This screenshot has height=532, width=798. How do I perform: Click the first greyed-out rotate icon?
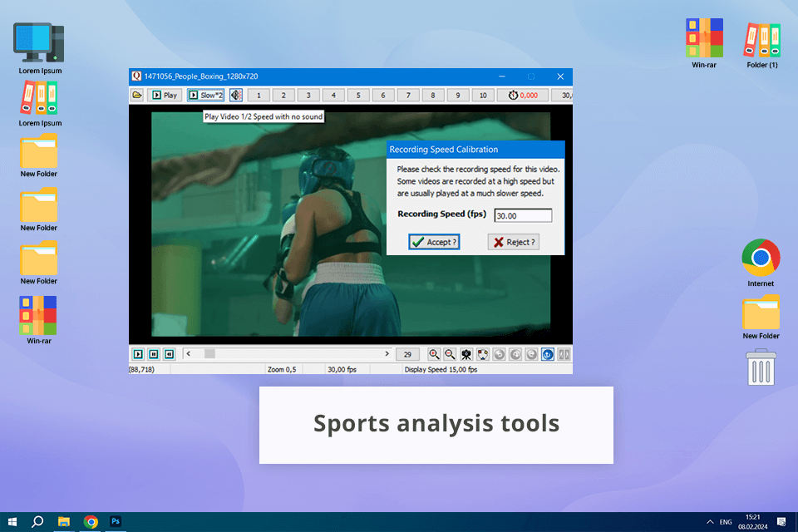499,354
